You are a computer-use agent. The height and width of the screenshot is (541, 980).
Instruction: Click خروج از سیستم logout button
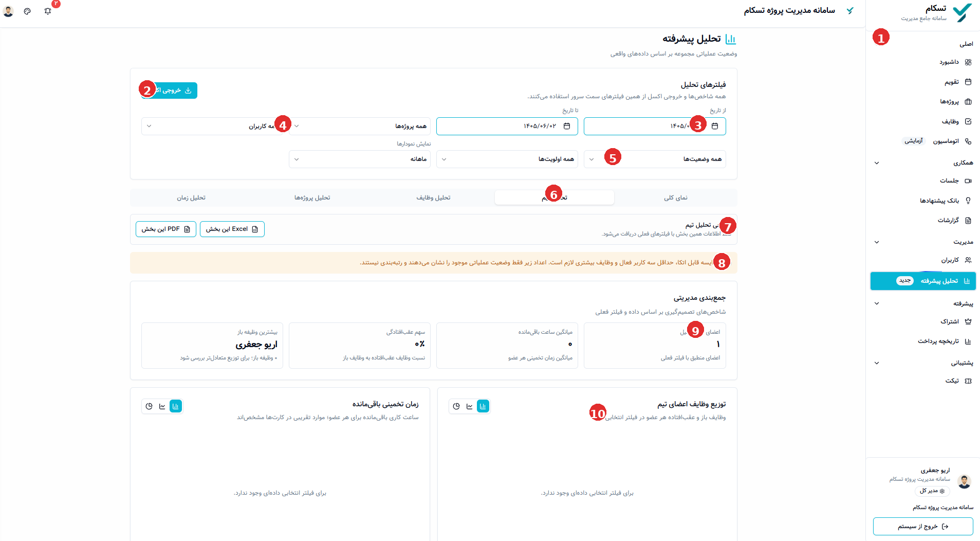click(x=923, y=526)
